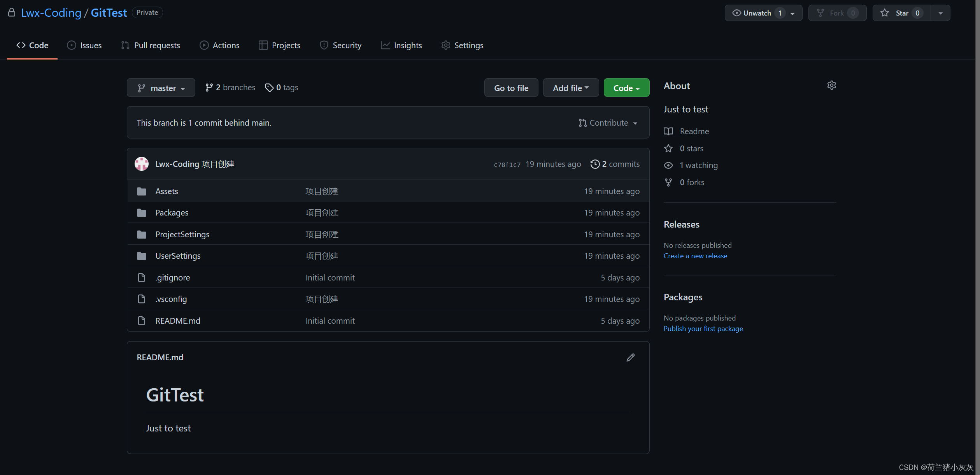Click Publish your first package link
Image resolution: width=980 pixels, height=475 pixels.
coord(703,328)
